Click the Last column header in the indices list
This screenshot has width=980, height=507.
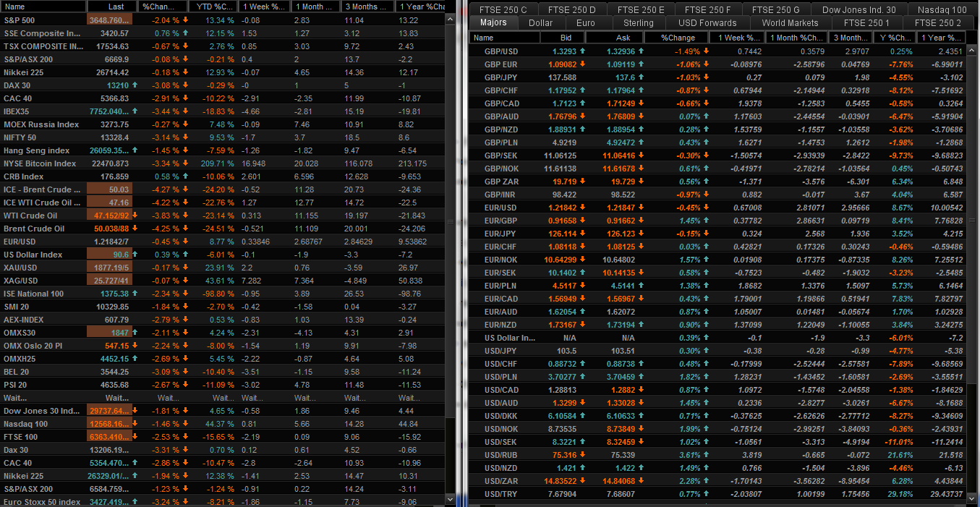coord(115,7)
